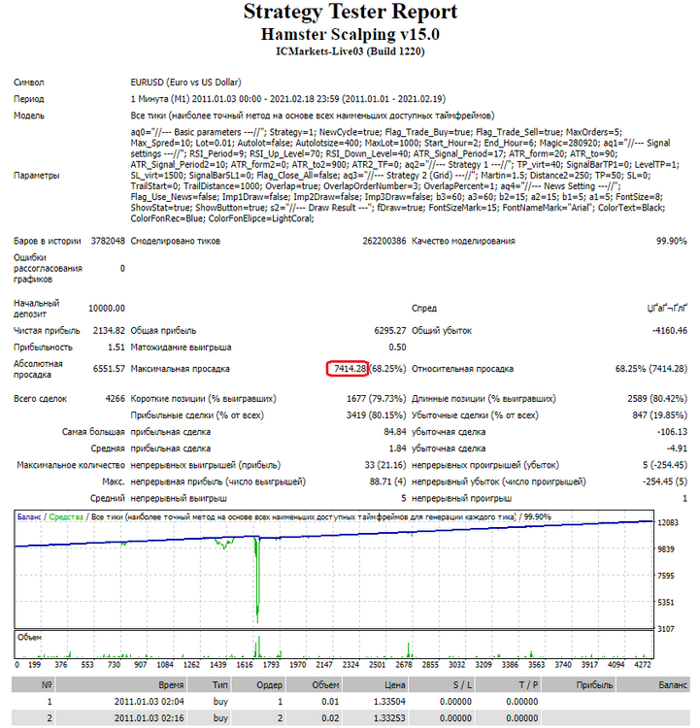
Task: Click the "Модель" label
Action: coord(29,116)
